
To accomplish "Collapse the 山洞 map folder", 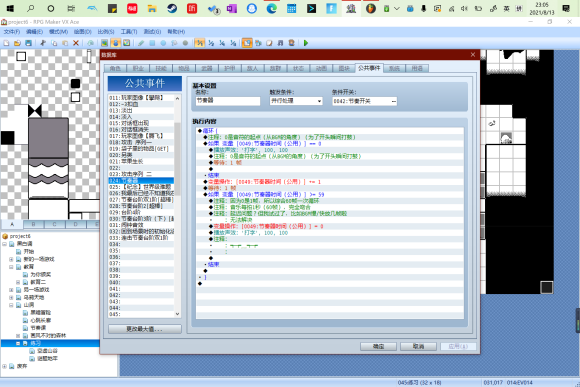I will coord(11,305).
